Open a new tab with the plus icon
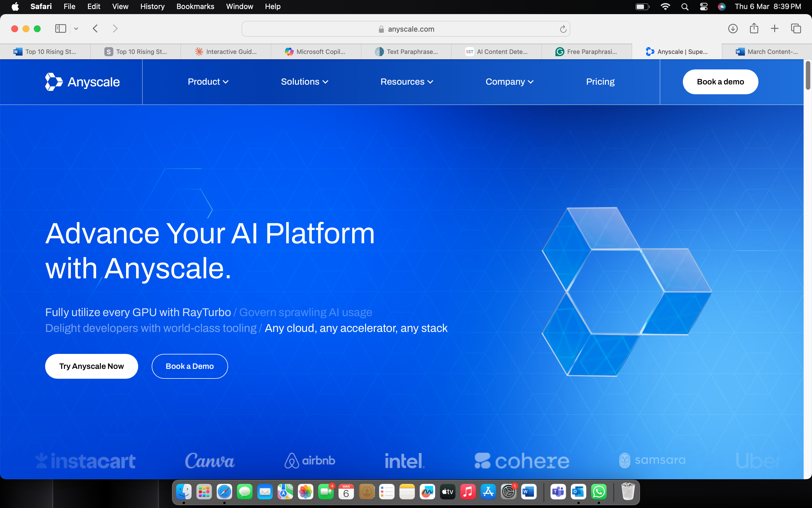The width and height of the screenshot is (812, 508). pos(775,29)
